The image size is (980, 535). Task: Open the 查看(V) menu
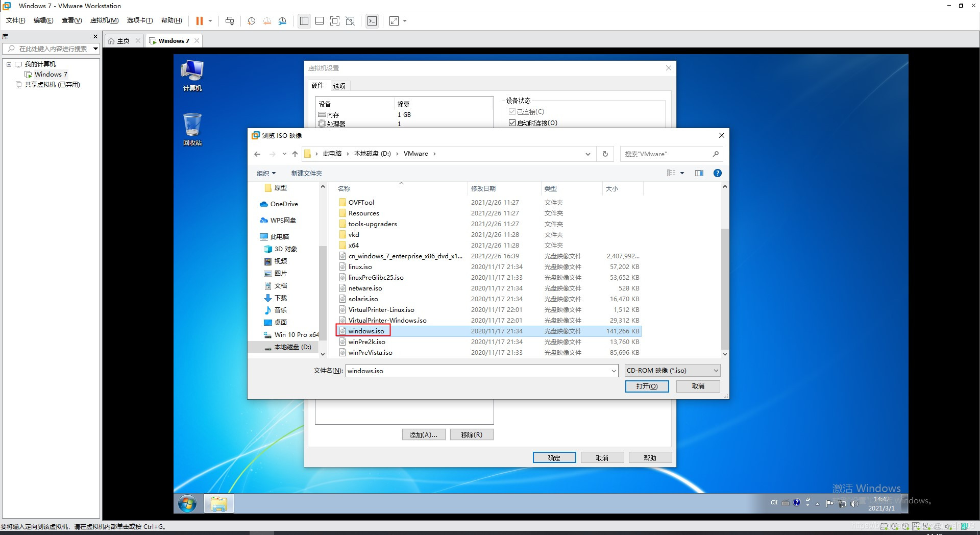tap(71, 20)
